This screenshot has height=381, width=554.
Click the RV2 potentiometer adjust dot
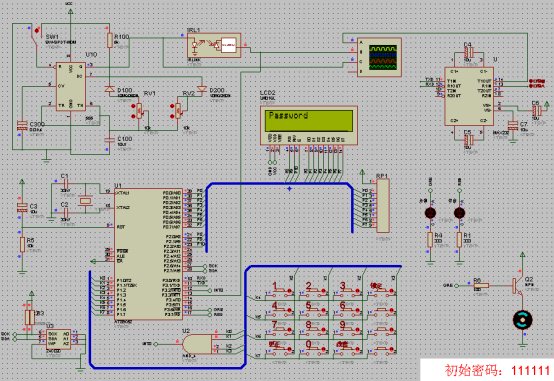click(x=172, y=106)
